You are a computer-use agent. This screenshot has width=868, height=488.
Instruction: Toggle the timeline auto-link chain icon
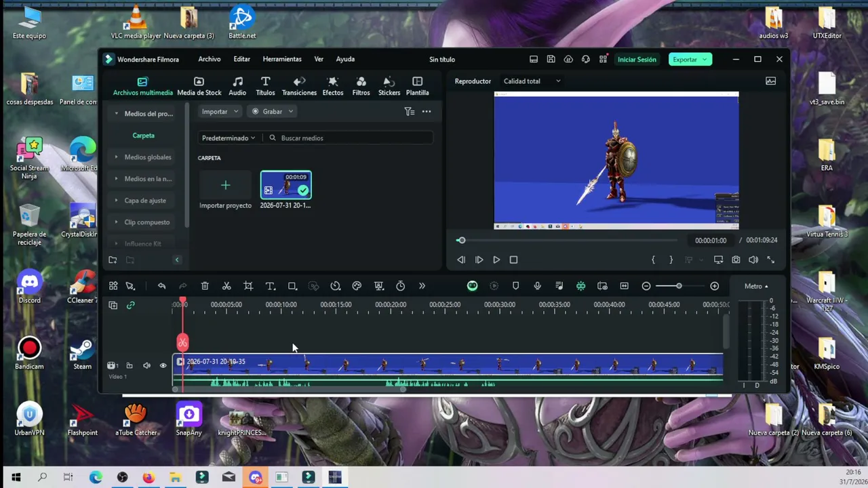[130, 305]
